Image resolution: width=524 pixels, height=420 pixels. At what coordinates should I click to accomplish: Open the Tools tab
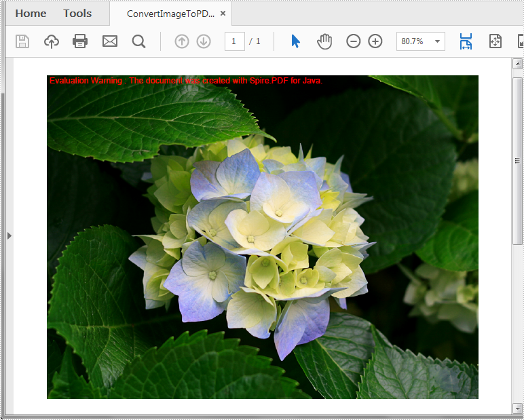point(77,14)
